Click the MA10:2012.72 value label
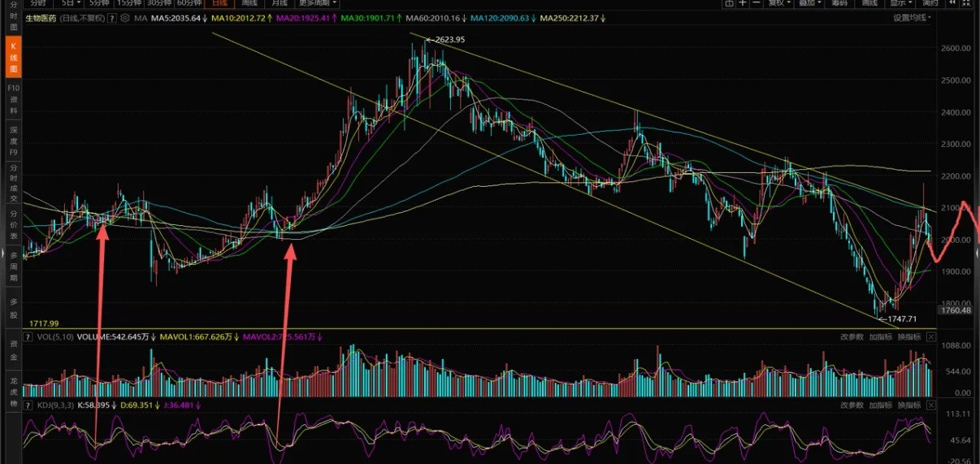The image size is (980, 464). [239, 18]
